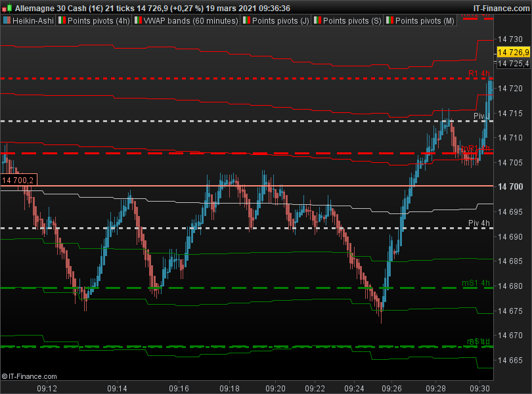532x394 pixels.
Task: Click the Points pivots (S) color icon
Action: click(318, 20)
